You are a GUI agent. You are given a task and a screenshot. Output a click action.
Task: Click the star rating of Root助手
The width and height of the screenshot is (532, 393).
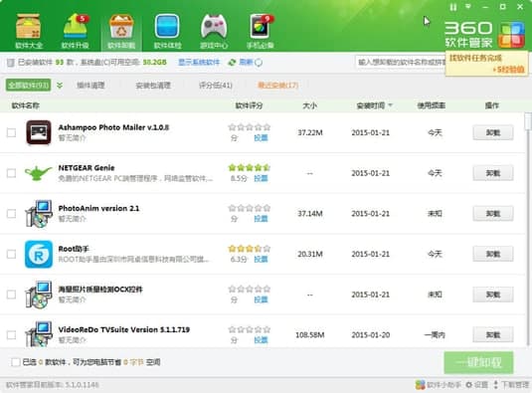[x=250, y=249]
